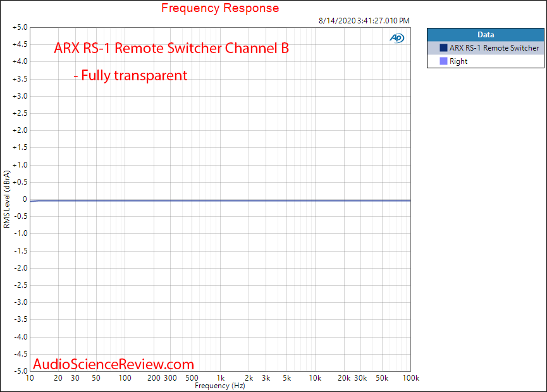Click the 5k frequency axis label
The image size is (547, 392).
(x=286, y=378)
